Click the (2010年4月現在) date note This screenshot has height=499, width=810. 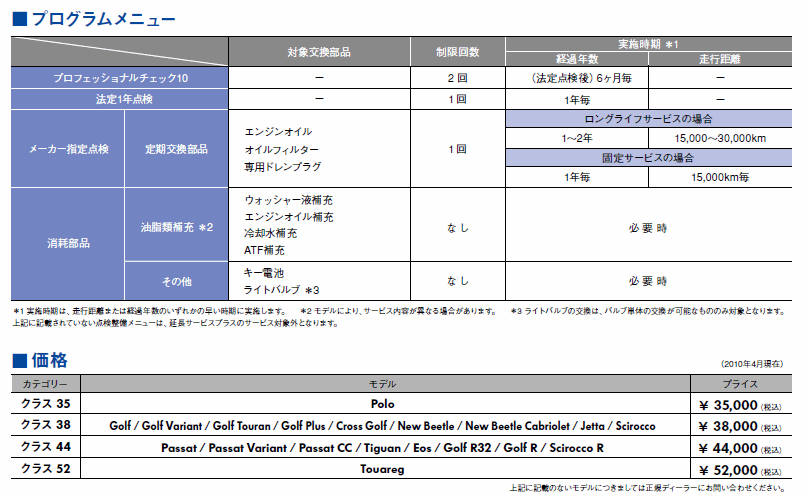(752, 364)
